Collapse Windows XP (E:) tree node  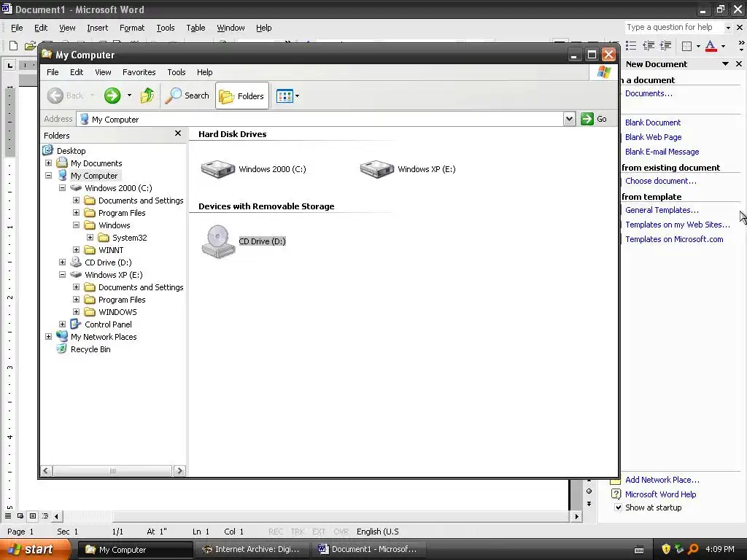[63, 274]
